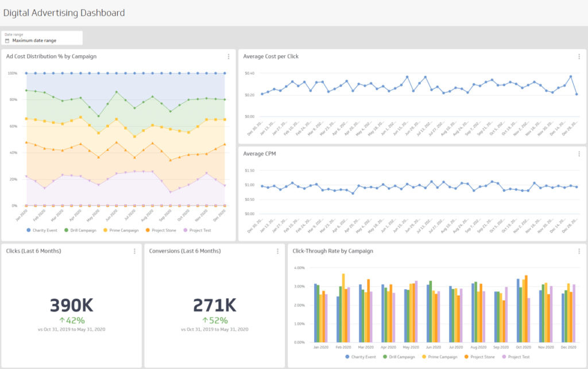Open the Ad Cost Distribution widget options menu
This screenshot has width=588, height=369.
pos(229,57)
